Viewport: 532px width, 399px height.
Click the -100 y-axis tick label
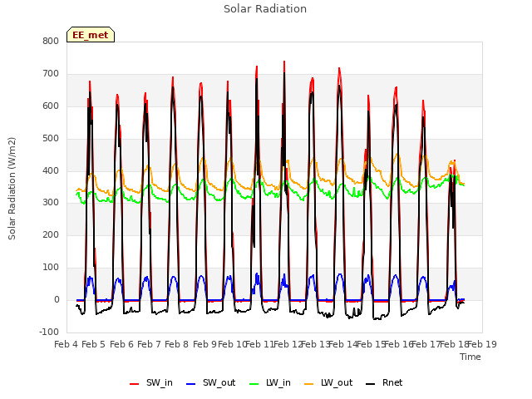(49, 332)
